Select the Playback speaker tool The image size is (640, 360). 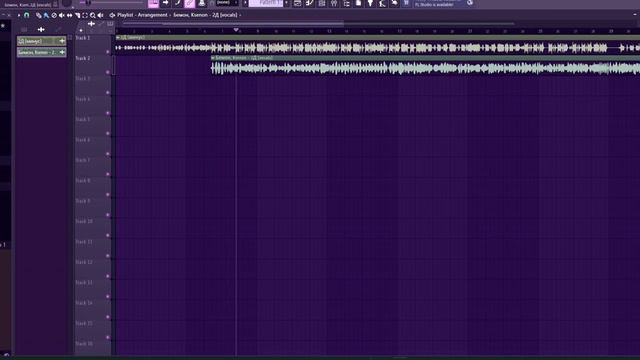tap(100, 15)
